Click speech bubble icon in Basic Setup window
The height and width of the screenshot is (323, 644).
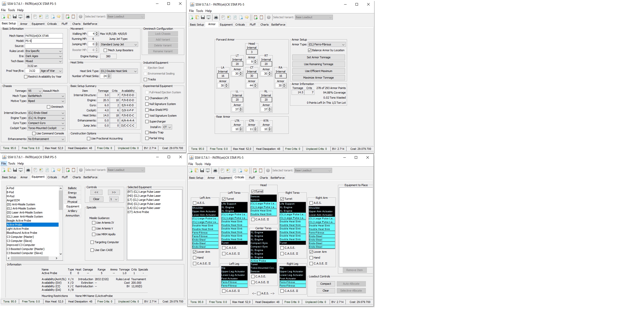(59, 17)
